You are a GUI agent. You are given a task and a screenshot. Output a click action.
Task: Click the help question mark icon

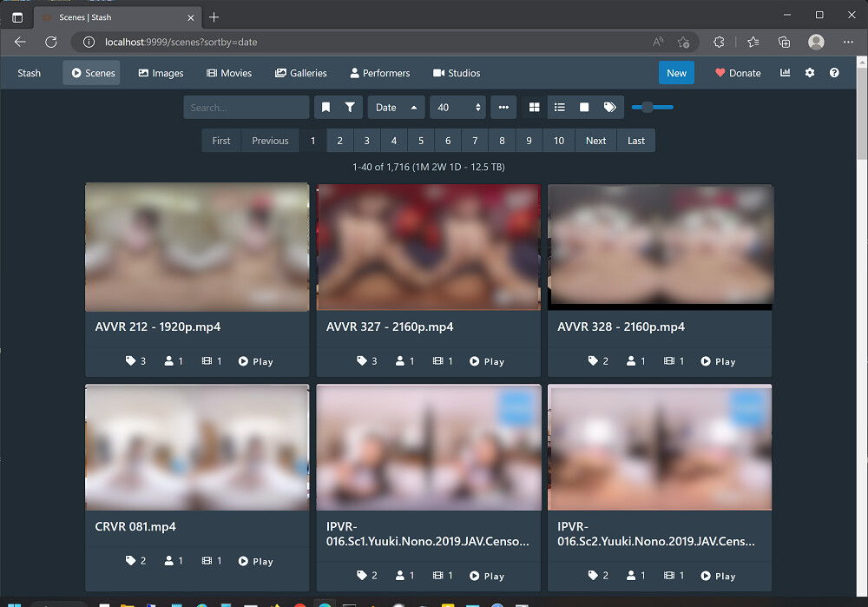click(x=834, y=73)
